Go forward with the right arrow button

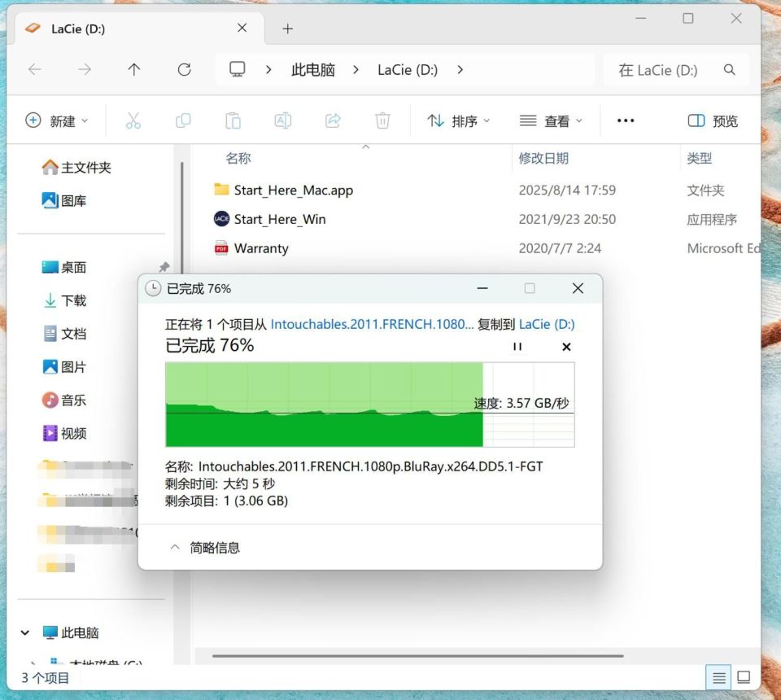pyautogui.click(x=85, y=69)
